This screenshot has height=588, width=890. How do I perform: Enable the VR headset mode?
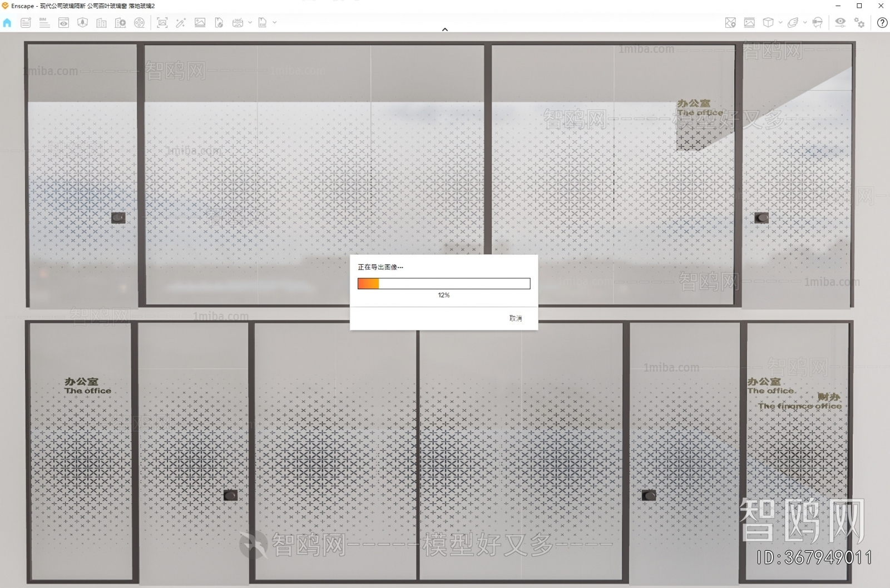point(818,23)
